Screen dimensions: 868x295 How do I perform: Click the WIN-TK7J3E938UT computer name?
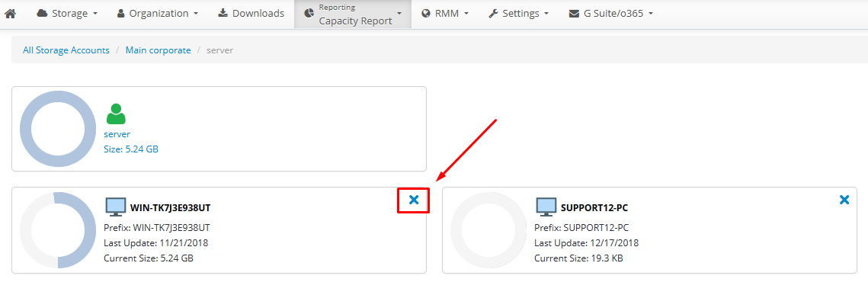(171, 208)
